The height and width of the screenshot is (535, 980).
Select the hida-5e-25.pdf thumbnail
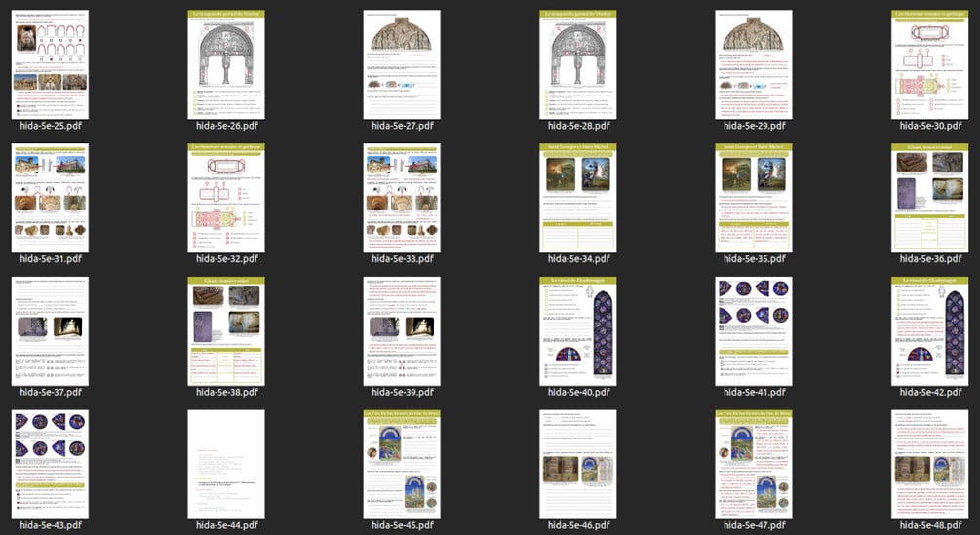click(x=50, y=64)
